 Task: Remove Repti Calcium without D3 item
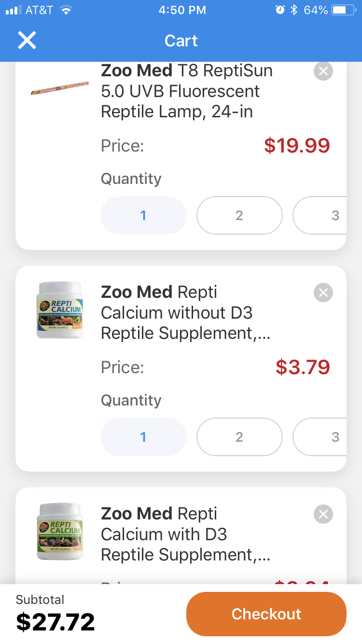(x=323, y=293)
